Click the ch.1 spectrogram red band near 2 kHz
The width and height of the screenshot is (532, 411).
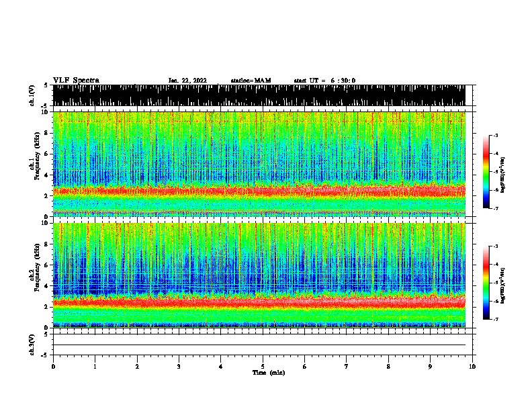tap(259, 191)
